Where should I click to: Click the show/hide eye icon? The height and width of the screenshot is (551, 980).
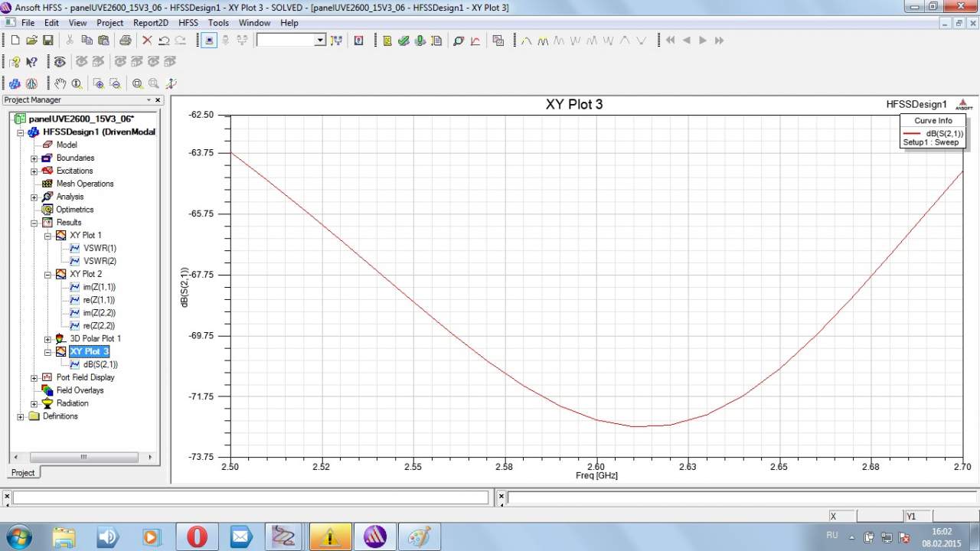click(59, 62)
